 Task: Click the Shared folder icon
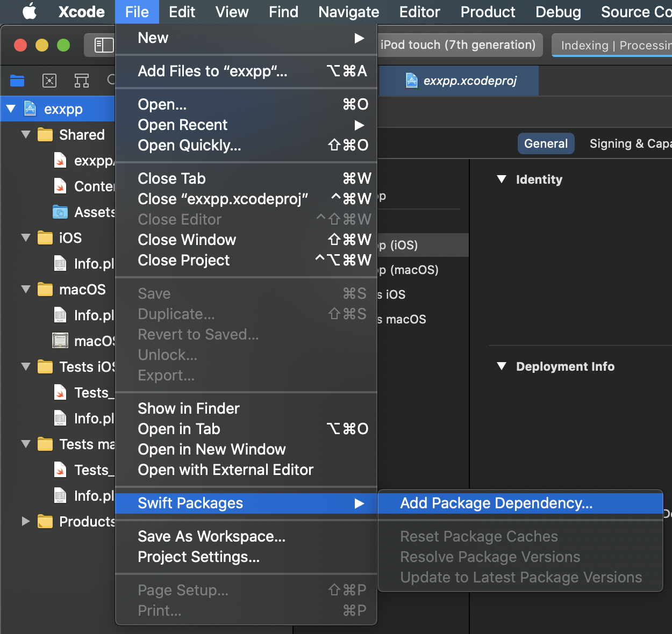45,134
